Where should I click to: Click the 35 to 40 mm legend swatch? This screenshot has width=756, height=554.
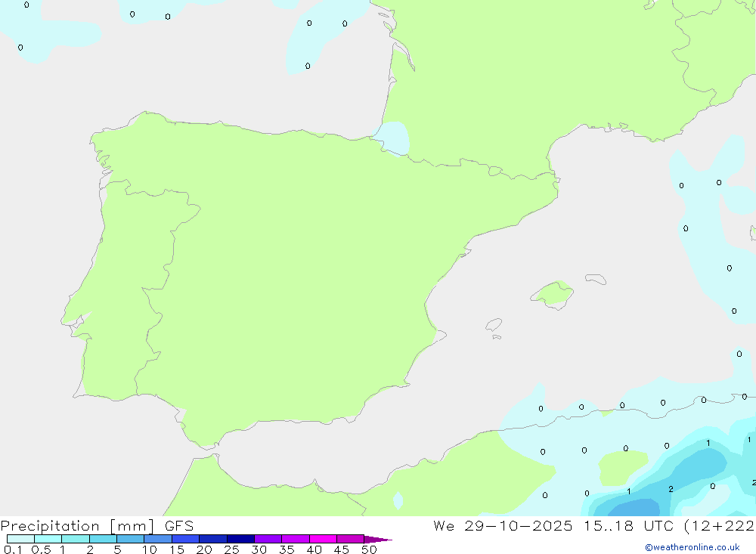coord(296,539)
